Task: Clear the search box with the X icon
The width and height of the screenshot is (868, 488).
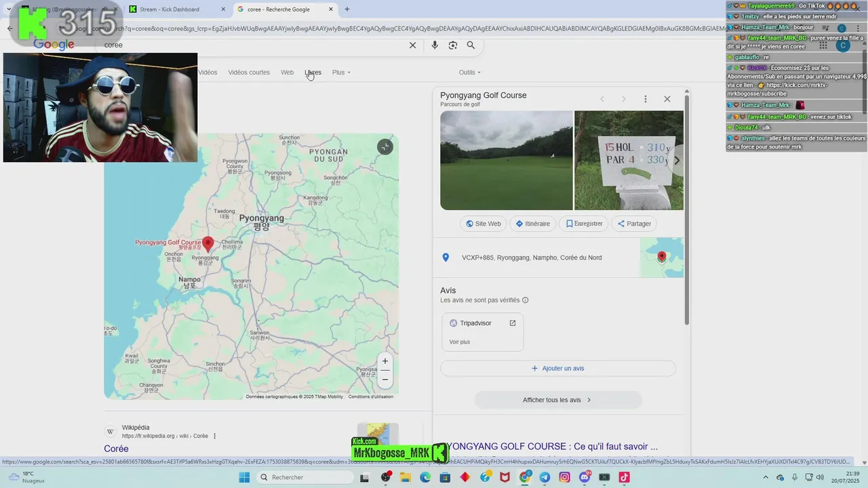Action: tap(412, 45)
